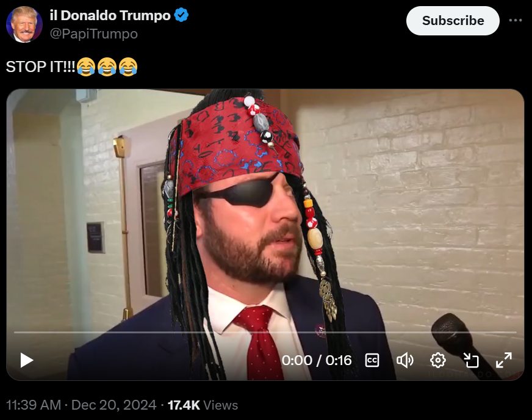Screen dimensions: 532x420
Task: Seek along the video progress bar
Action: click(x=265, y=333)
